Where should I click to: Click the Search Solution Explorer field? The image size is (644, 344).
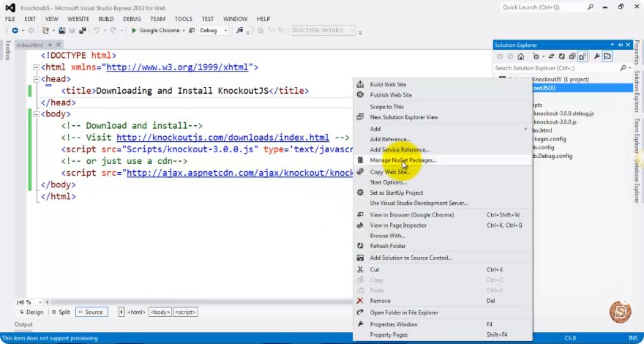point(558,68)
